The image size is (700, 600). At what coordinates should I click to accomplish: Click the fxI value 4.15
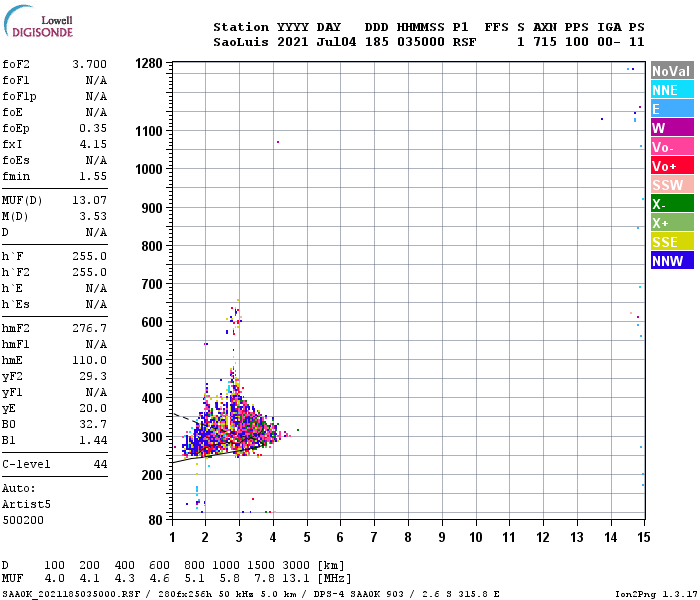(x=93, y=144)
